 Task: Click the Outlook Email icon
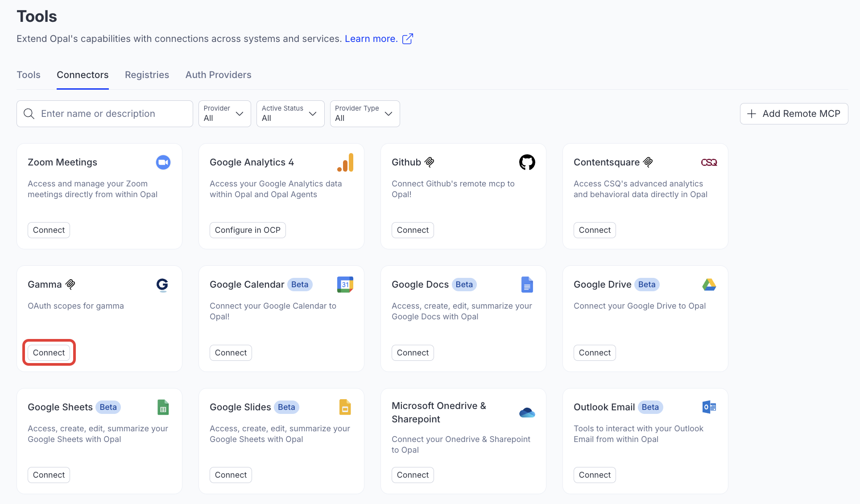click(709, 407)
